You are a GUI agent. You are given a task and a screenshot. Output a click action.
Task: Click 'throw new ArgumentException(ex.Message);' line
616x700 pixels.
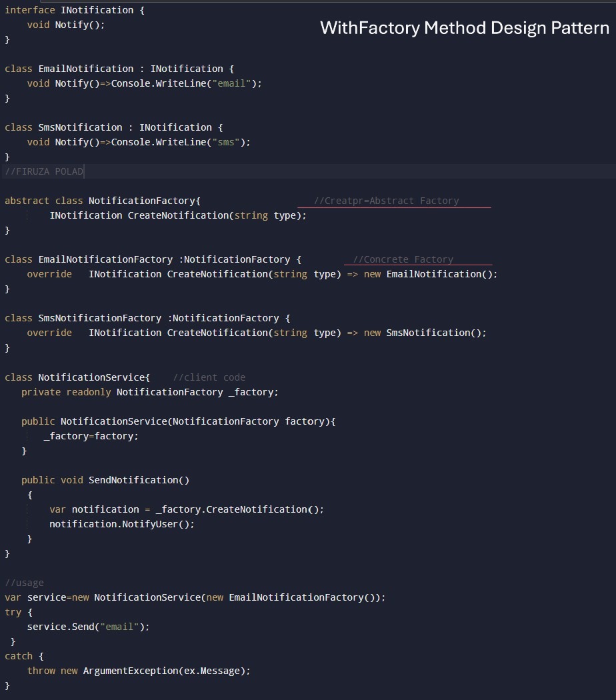coord(139,671)
